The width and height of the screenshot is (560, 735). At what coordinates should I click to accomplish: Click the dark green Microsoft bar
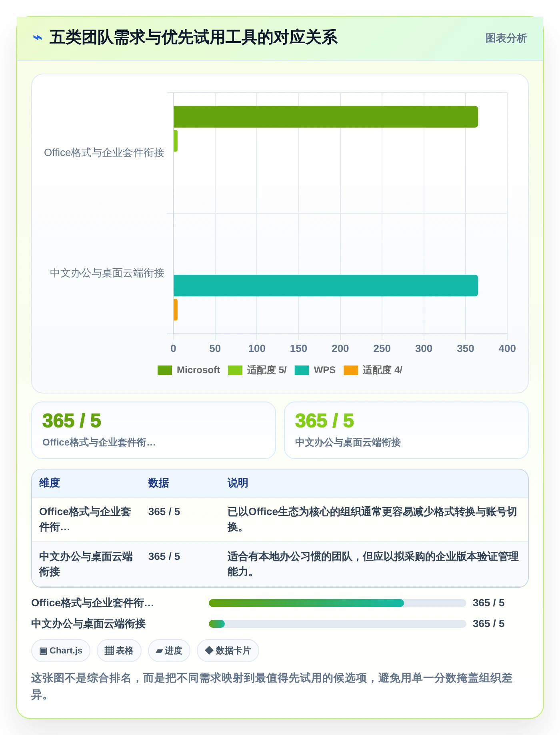click(x=326, y=117)
